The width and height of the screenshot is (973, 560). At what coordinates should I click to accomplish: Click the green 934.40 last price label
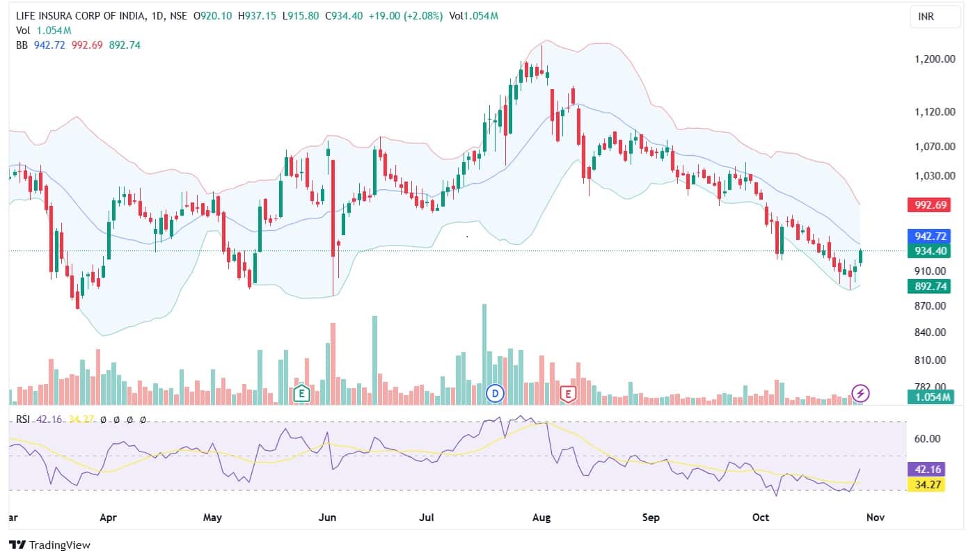click(929, 251)
